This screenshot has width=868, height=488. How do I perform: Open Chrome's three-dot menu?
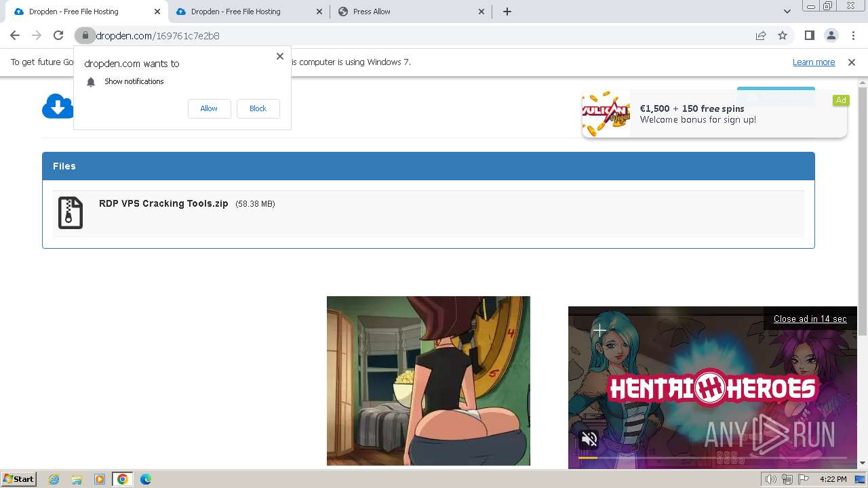(853, 35)
